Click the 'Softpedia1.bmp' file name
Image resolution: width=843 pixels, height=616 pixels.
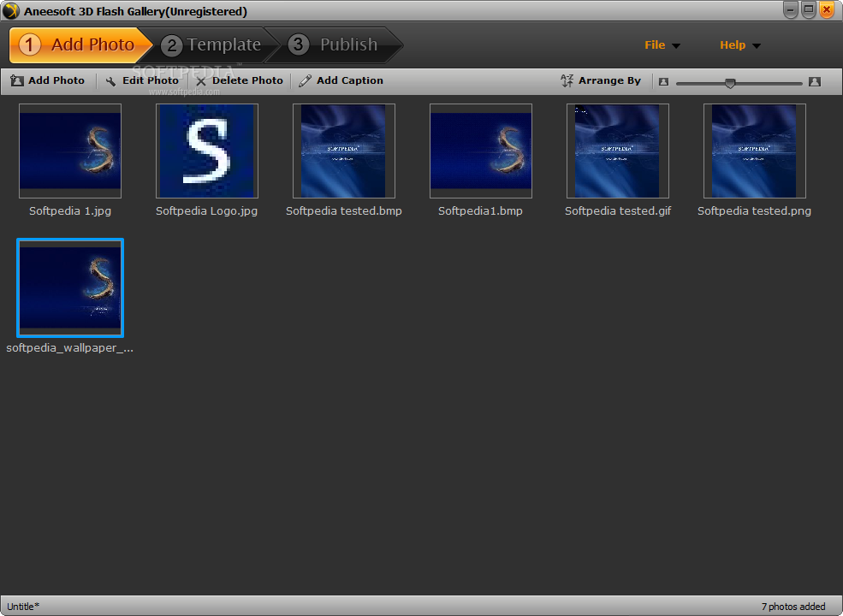[480, 211]
